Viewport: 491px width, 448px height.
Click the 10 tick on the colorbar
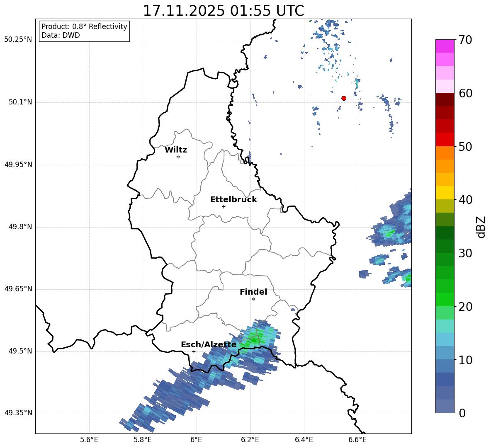465,360
